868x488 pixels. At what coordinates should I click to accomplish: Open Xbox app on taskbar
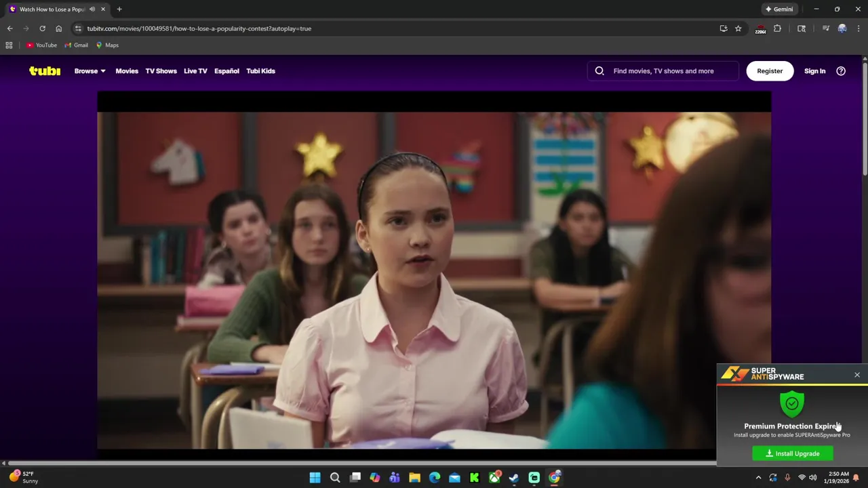coord(495,478)
